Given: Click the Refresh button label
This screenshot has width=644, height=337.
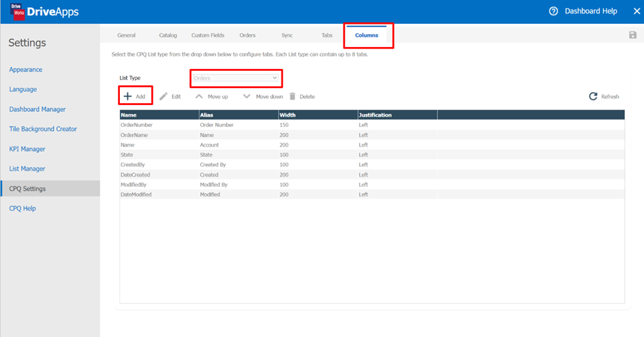Looking at the screenshot, I should pyautogui.click(x=610, y=97).
